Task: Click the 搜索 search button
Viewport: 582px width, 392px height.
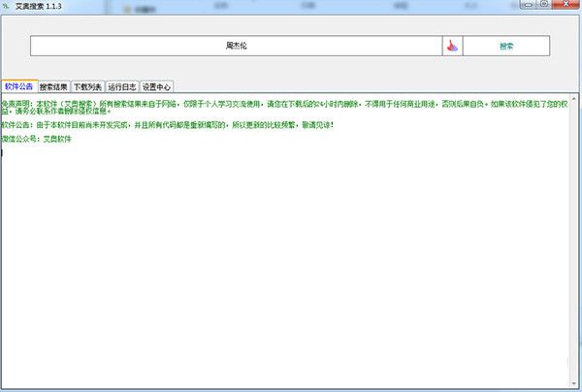Action: point(506,46)
